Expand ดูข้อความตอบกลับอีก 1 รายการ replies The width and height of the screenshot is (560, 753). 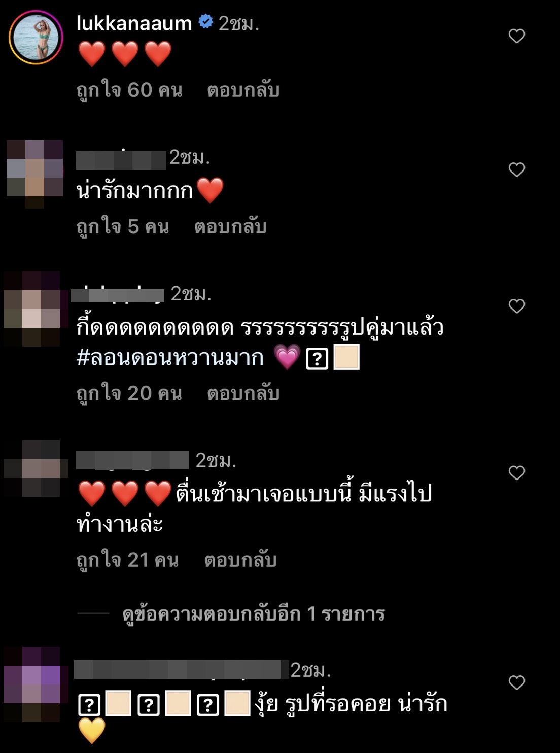pyautogui.click(x=254, y=614)
